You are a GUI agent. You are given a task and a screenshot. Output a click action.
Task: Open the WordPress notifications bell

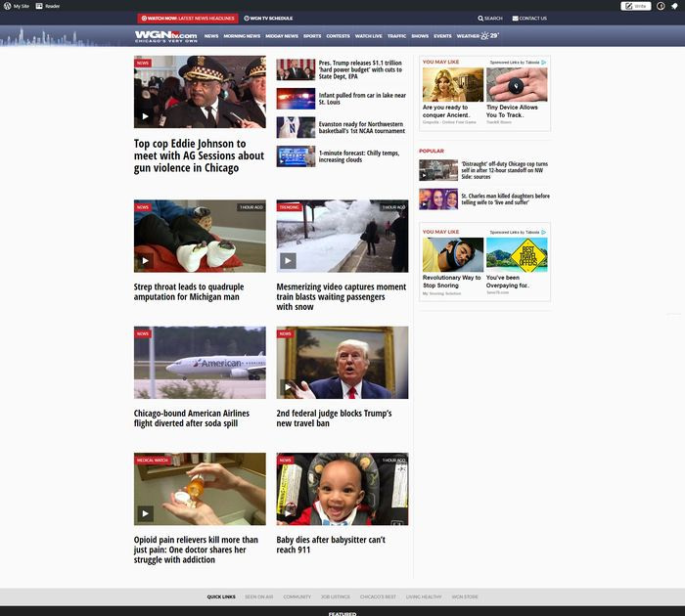coord(674,6)
